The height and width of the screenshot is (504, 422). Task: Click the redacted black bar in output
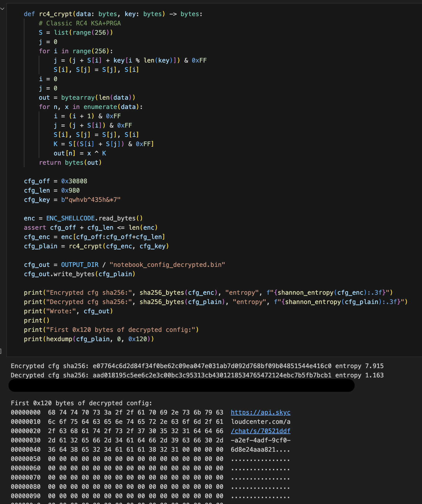coord(181,385)
